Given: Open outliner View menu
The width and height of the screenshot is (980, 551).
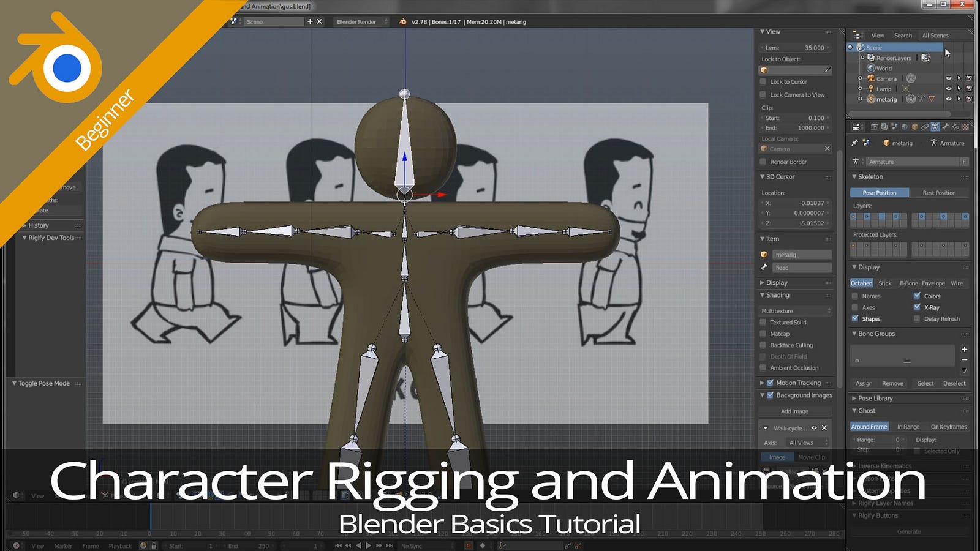Looking at the screenshot, I should (x=878, y=36).
